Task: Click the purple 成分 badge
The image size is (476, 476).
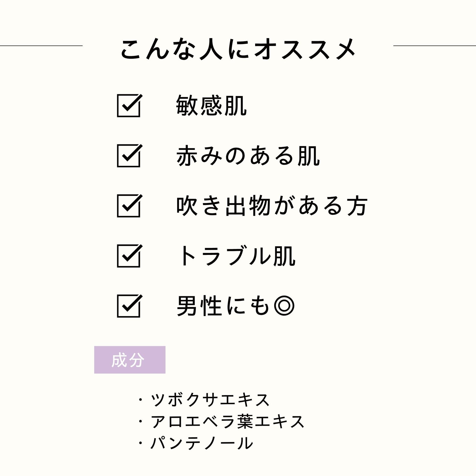Action: (x=130, y=360)
